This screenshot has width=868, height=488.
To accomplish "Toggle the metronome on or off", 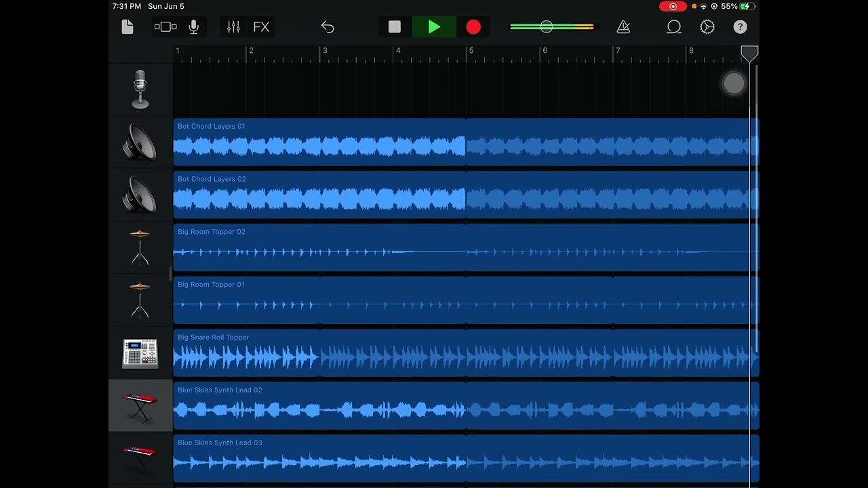I will [x=623, y=27].
